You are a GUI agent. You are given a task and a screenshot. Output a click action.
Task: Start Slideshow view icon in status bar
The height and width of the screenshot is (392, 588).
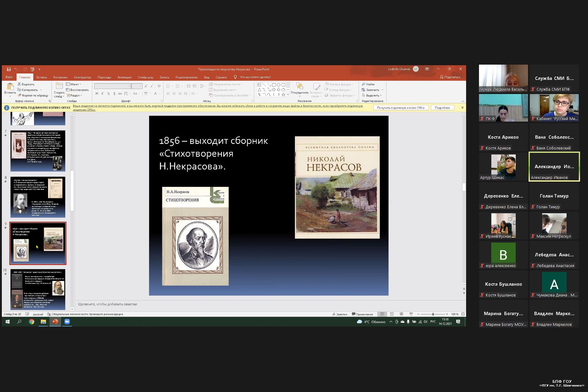(411, 314)
